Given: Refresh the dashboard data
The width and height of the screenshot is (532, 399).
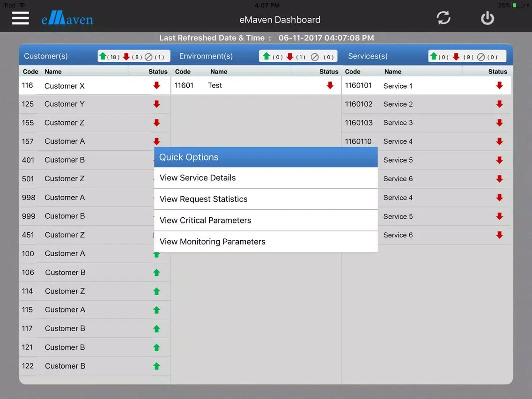Looking at the screenshot, I should (x=443, y=18).
